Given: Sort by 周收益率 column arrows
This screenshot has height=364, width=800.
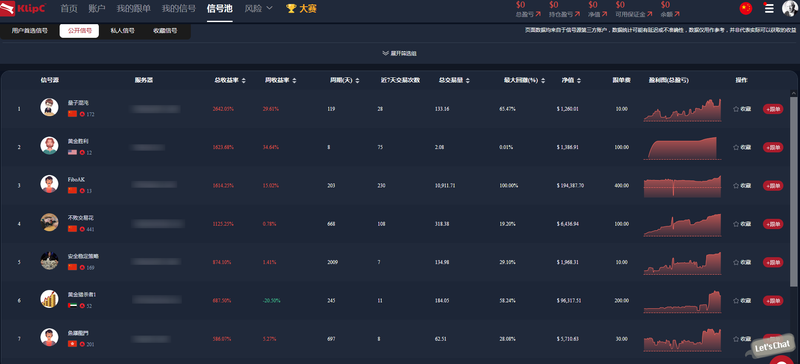Looking at the screenshot, I should 294,81.
